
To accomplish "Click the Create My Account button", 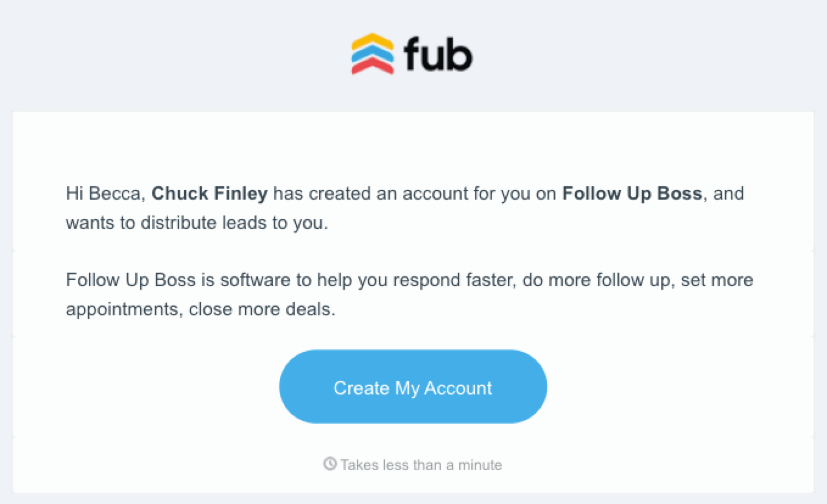I will click(x=413, y=387).
